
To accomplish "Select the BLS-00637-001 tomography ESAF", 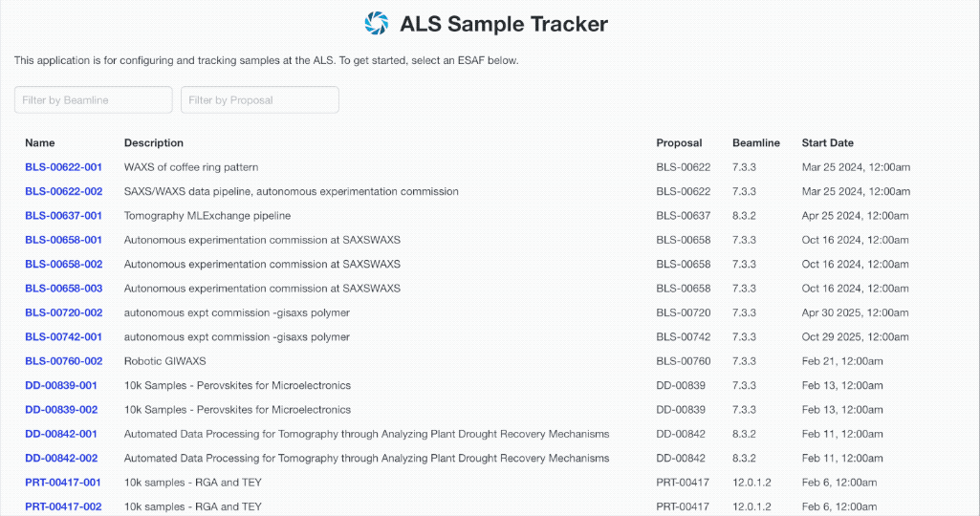I will [63, 216].
